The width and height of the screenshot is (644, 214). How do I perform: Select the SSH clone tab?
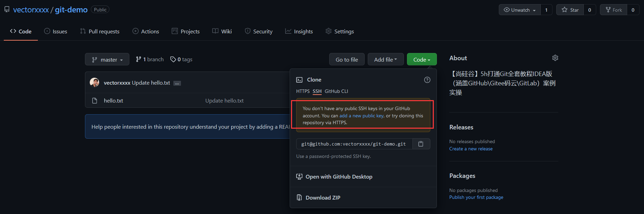pyautogui.click(x=317, y=91)
